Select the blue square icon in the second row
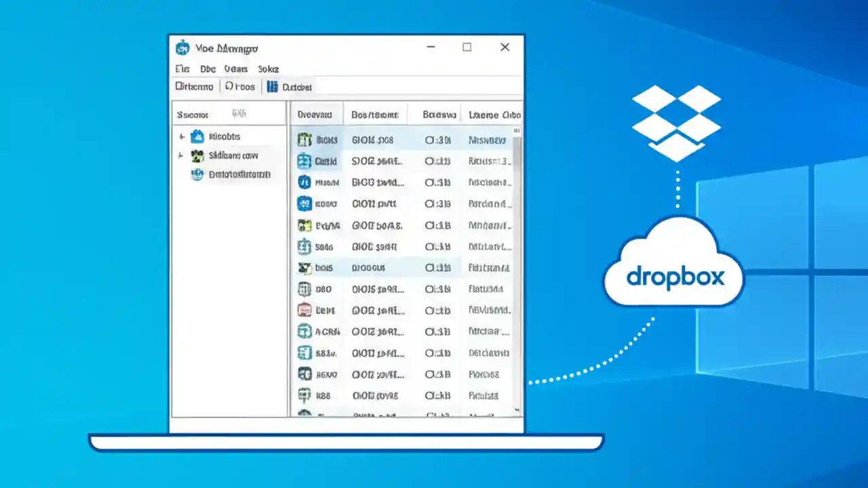The width and height of the screenshot is (868, 488). [x=305, y=161]
